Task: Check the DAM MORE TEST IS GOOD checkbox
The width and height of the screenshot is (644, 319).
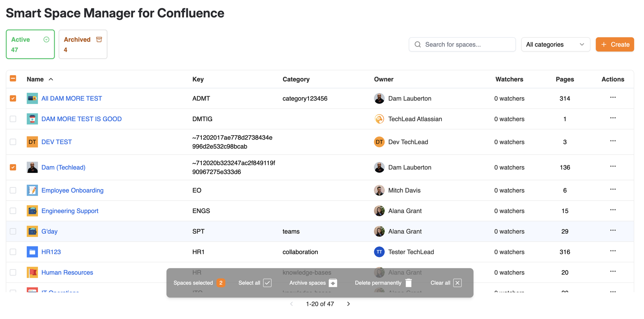Action: [13, 119]
